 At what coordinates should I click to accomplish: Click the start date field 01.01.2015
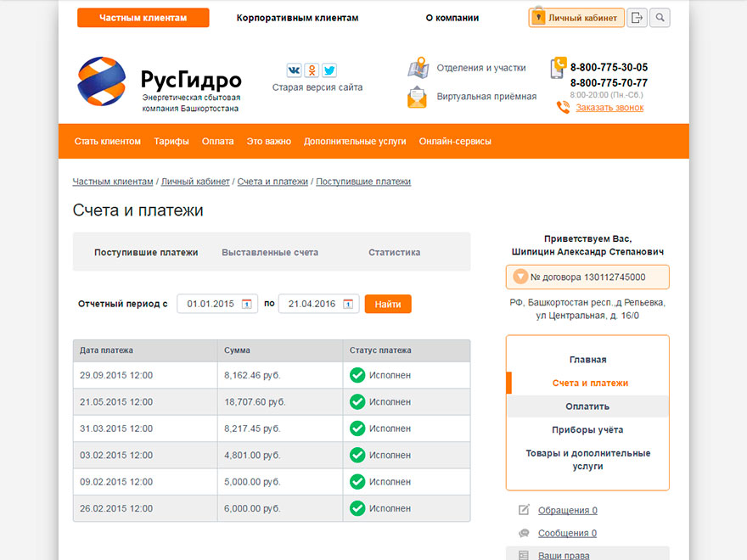tap(217, 304)
